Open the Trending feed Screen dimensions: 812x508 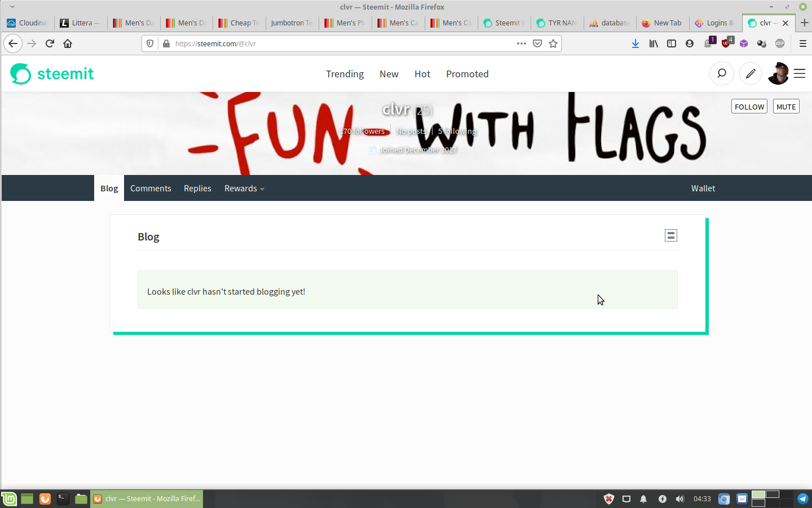(x=345, y=74)
